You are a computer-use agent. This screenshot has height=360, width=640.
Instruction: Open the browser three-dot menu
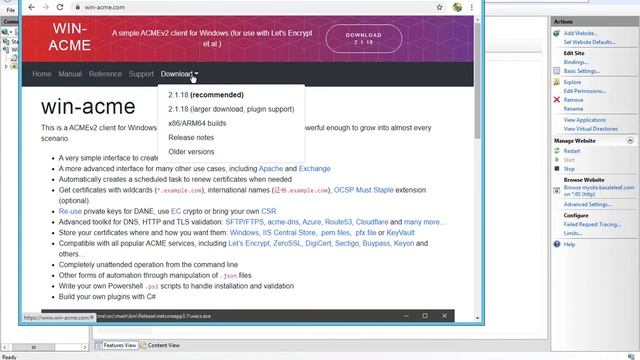pyautogui.click(x=472, y=7)
